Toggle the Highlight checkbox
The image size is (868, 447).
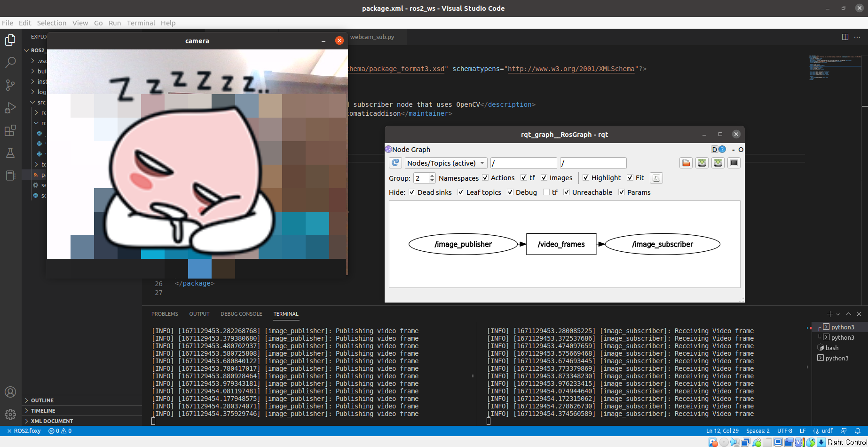(586, 178)
